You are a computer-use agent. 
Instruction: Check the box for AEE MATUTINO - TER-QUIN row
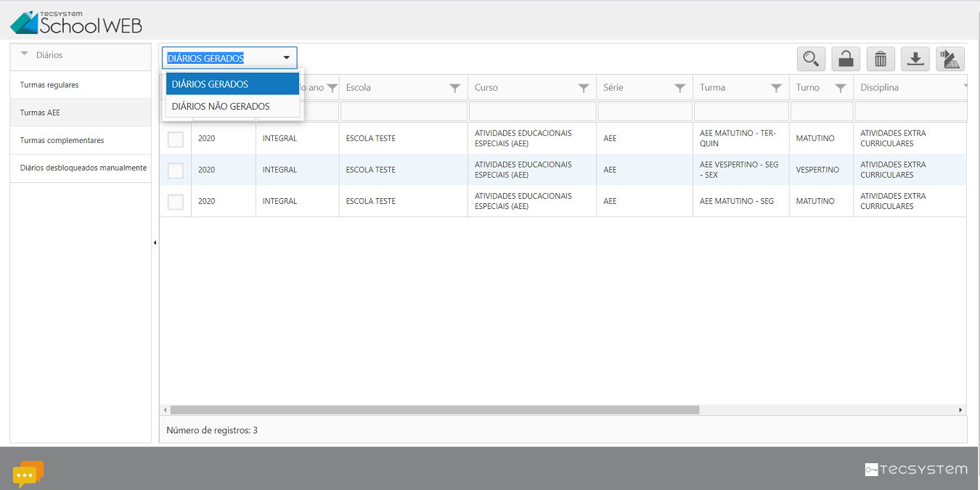(x=176, y=139)
